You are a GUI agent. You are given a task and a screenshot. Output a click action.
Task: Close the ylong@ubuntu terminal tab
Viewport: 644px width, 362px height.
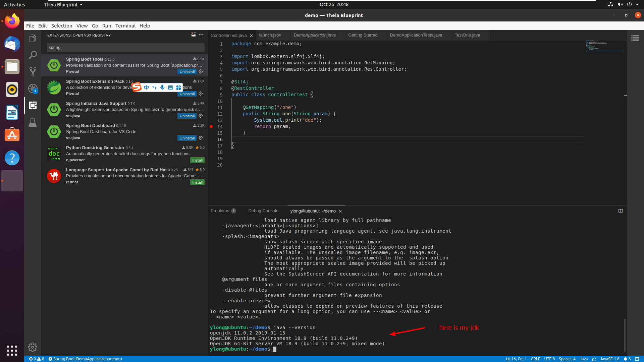340,211
